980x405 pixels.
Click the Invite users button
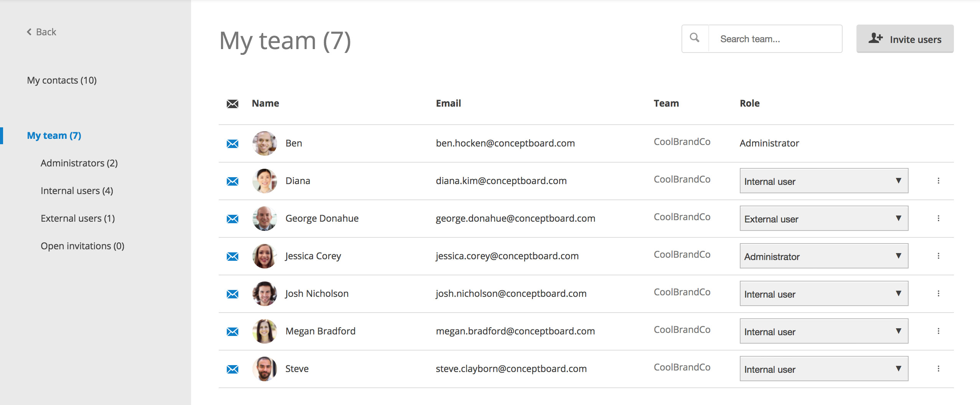(x=905, y=39)
